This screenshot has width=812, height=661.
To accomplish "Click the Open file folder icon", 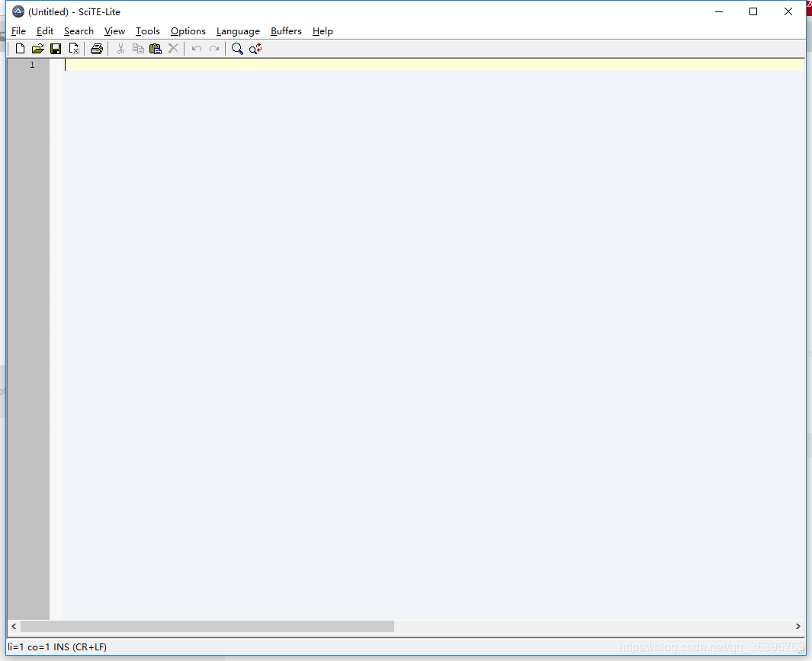I will tap(38, 49).
